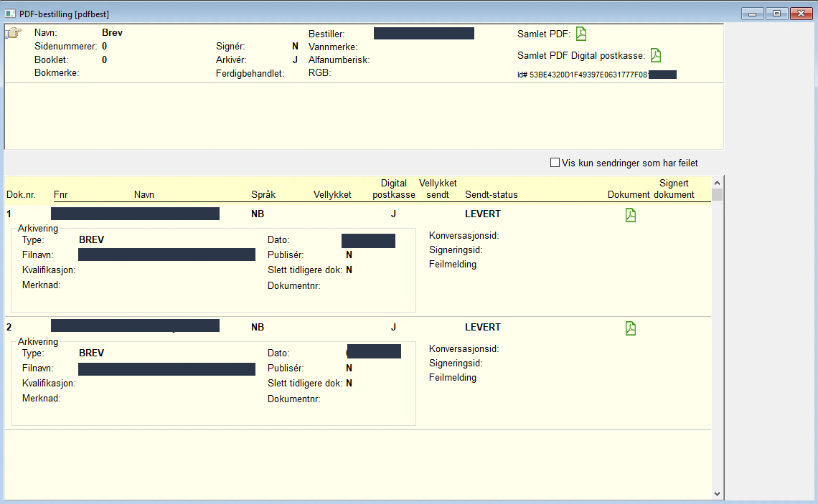Click the vertical scrollbar thumb
The image size is (818, 504).
[x=718, y=194]
